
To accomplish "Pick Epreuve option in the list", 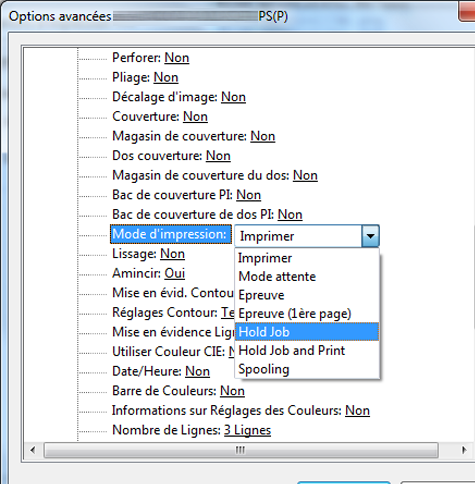I will 307,295.
